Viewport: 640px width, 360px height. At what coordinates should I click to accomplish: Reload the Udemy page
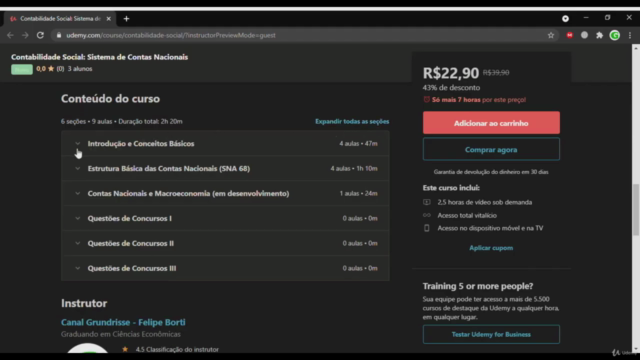coord(40,36)
